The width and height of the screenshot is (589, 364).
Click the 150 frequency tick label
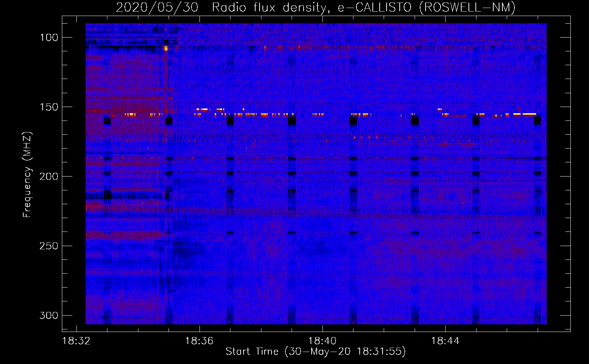49,107
